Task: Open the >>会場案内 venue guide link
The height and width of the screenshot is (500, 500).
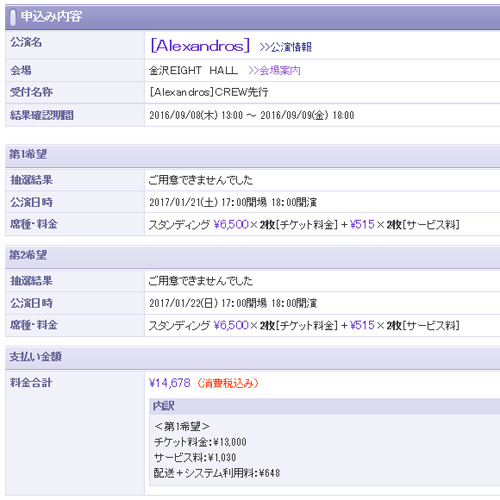Action: (274, 70)
